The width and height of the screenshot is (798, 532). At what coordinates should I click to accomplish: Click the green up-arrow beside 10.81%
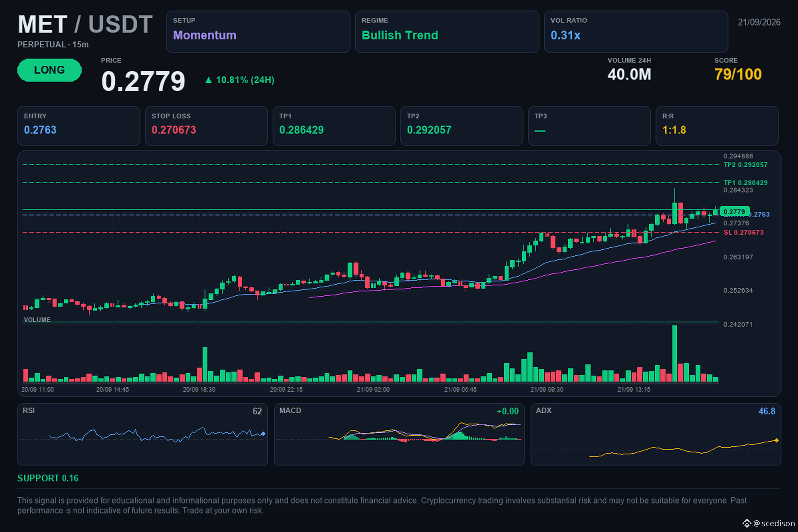tap(209, 80)
